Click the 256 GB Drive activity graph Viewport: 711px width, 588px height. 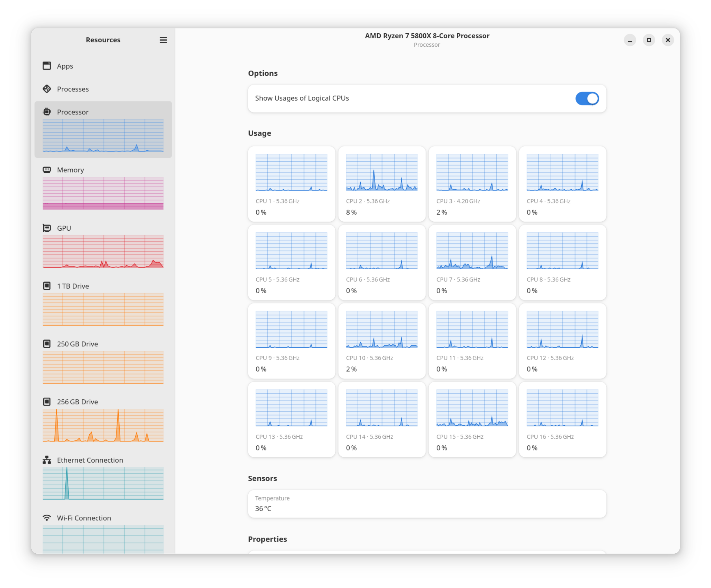point(103,425)
